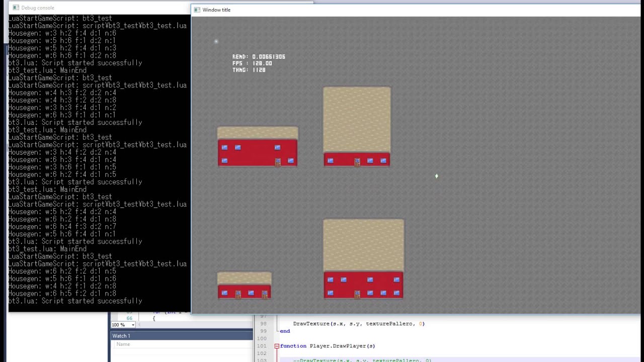Click console line 'Housegen: w:3 h:2 f:4 d:1 n:6'
This screenshot has width=644, height=362.
point(62,33)
